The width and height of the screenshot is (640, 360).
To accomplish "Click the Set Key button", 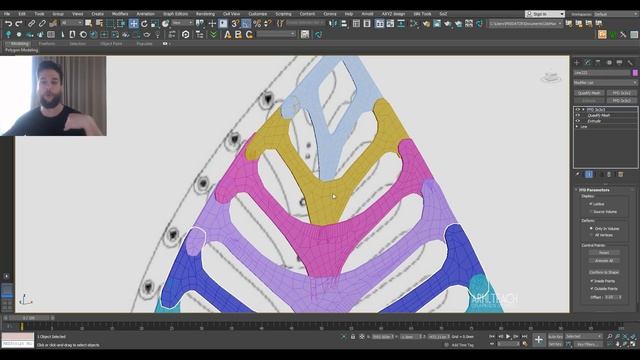I will point(555,344).
